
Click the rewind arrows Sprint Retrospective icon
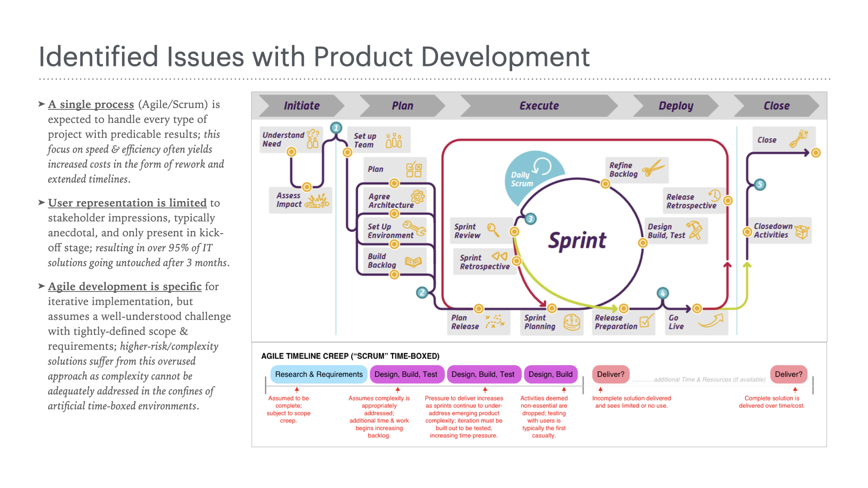500,256
